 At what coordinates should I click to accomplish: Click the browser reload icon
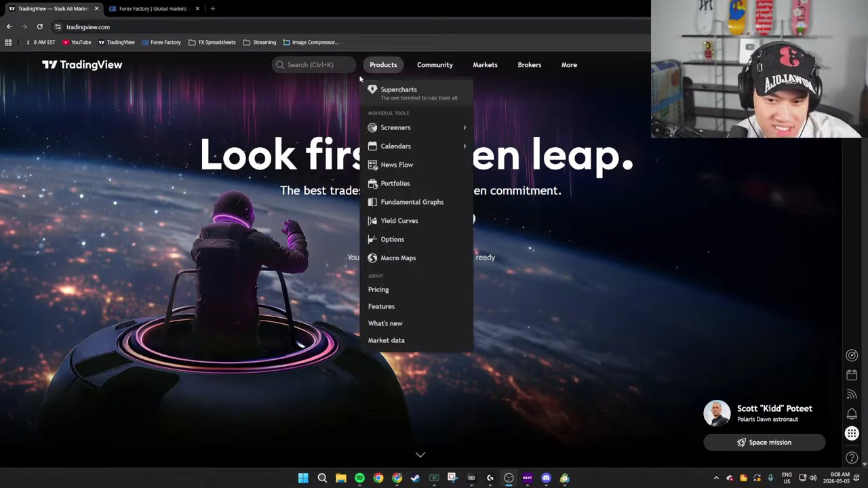40,27
